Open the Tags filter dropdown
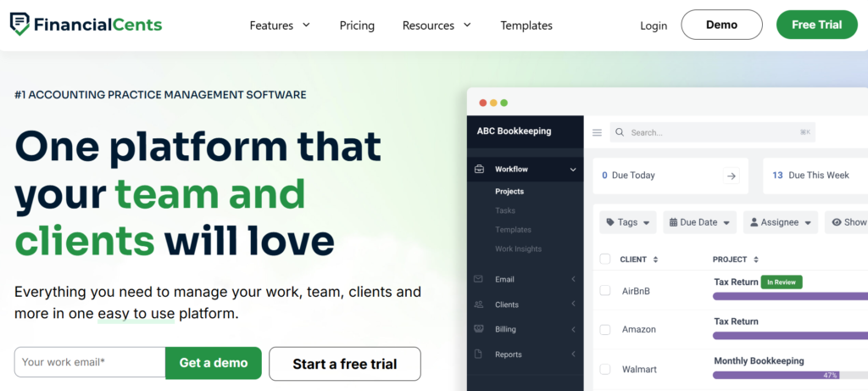The width and height of the screenshot is (868, 391). pyautogui.click(x=628, y=222)
